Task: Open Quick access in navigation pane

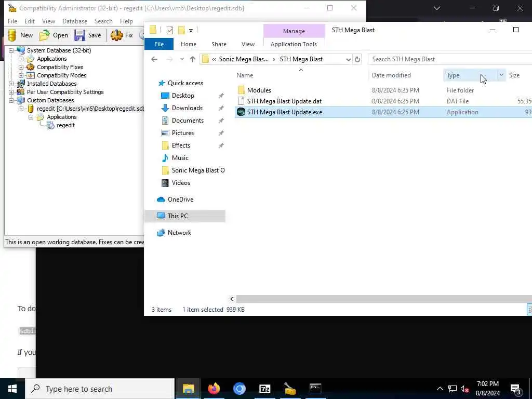Action: tap(185, 83)
